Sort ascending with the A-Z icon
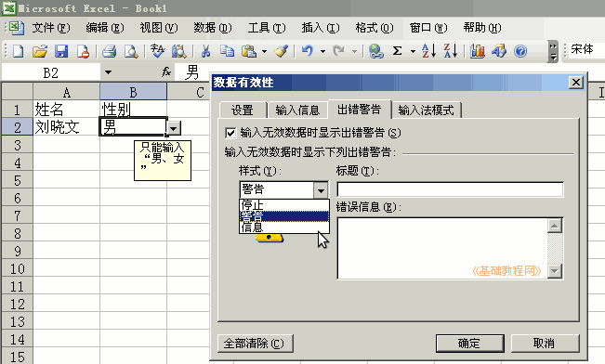The height and width of the screenshot is (364, 605). click(x=428, y=51)
